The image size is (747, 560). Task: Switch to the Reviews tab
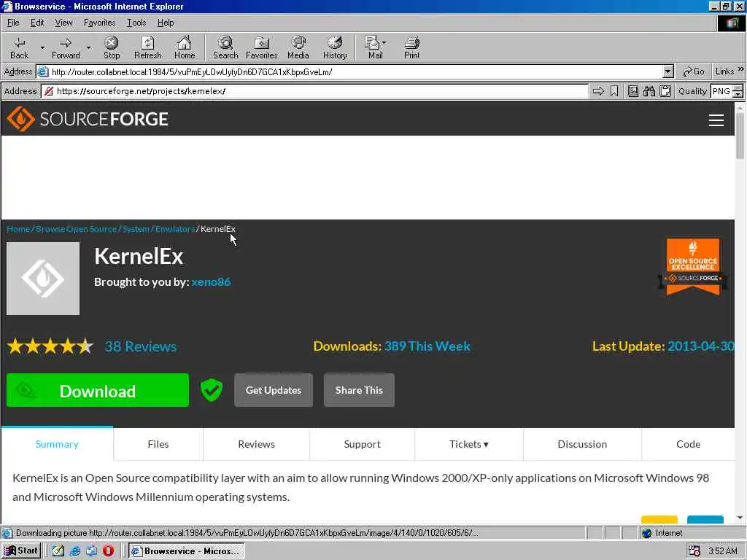tap(256, 444)
